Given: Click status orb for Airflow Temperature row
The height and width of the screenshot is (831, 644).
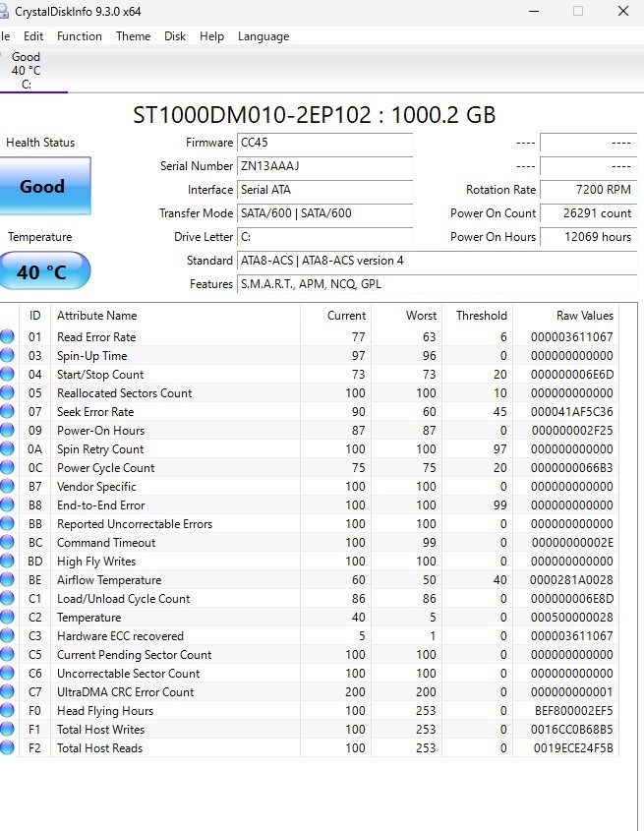Looking at the screenshot, I should point(7,580).
